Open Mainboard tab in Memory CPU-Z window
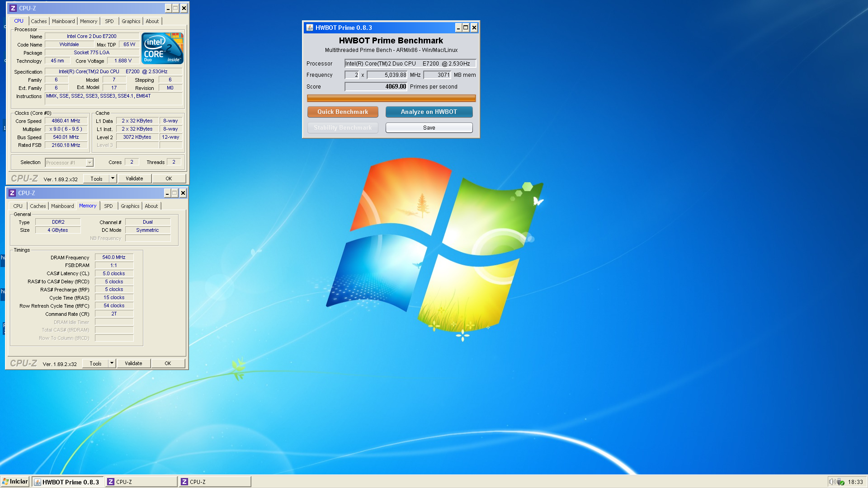The height and width of the screenshot is (488, 868). coord(62,206)
